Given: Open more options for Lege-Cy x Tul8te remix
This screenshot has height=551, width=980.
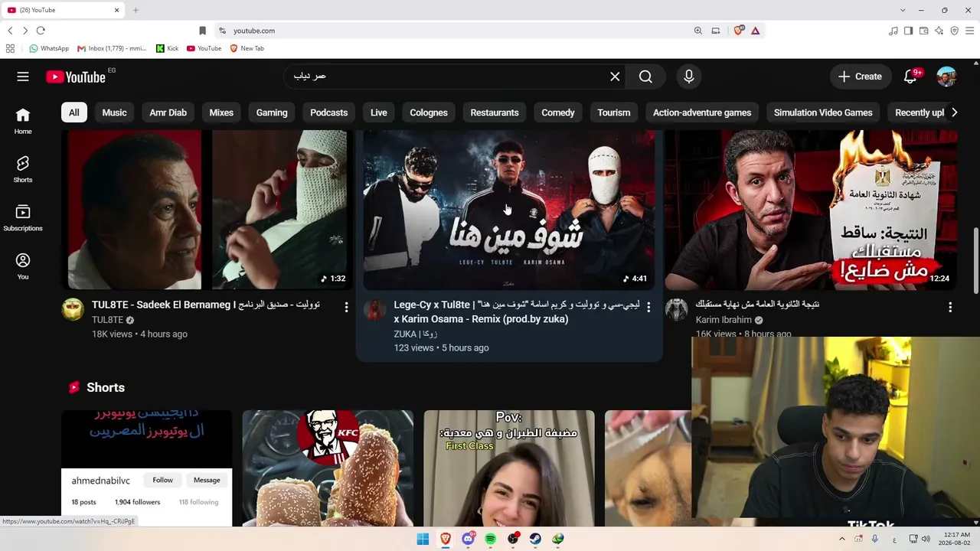Looking at the screenshot, I should 648,307.
